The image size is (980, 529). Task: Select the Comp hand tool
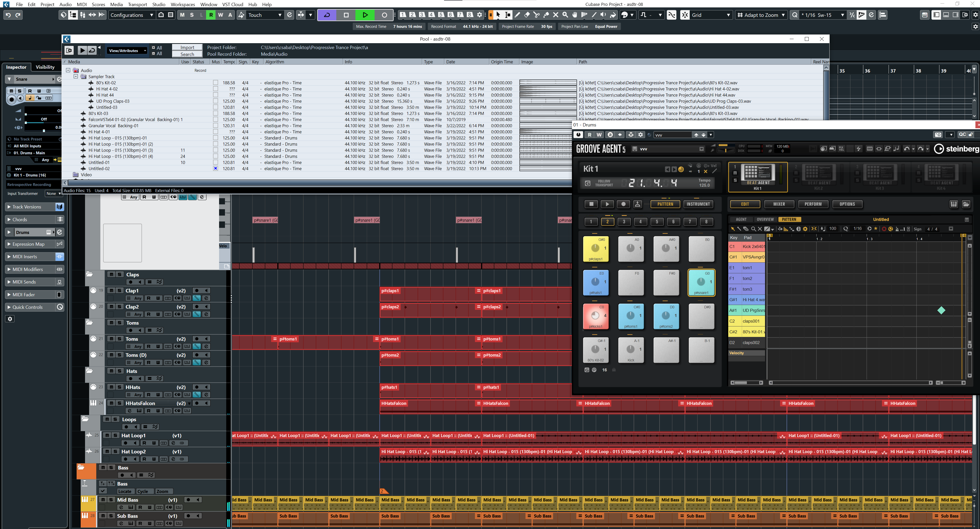(575, 15)
